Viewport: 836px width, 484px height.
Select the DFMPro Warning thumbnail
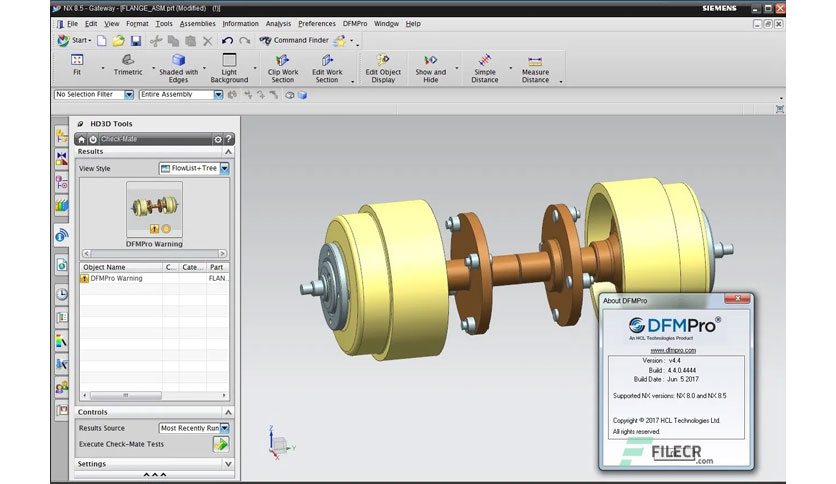154,209
